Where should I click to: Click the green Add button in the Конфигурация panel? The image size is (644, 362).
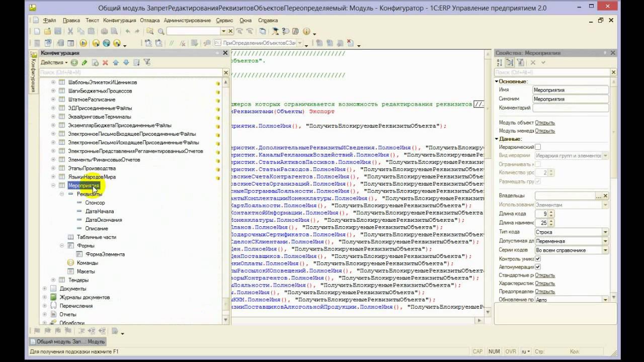[x=74, y=62]
